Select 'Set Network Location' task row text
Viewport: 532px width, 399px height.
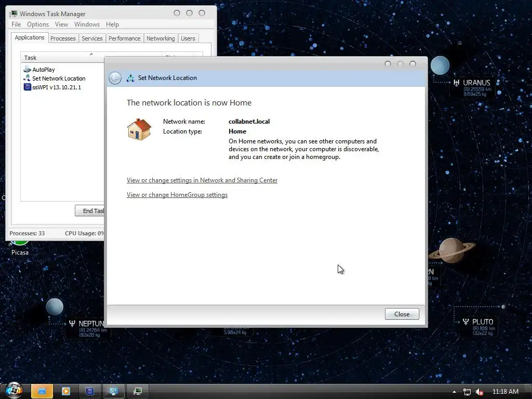(x=59, y=78)
